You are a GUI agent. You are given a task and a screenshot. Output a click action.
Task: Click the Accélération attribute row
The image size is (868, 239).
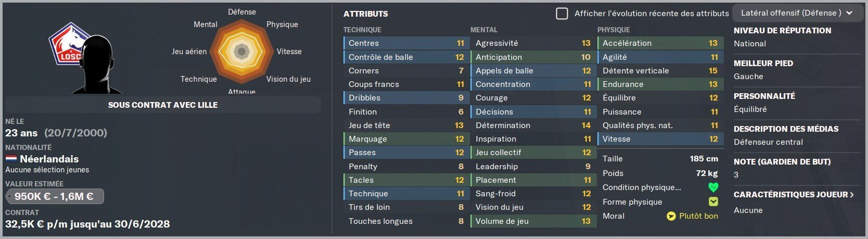click(x=660, y=43)
